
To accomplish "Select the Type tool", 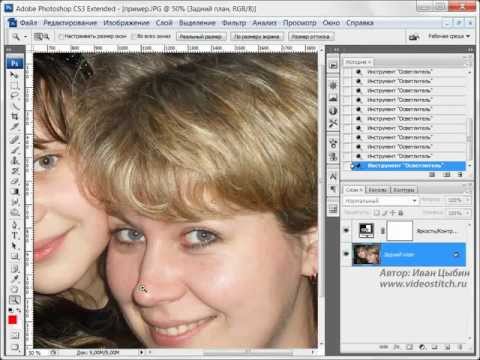I will [x=14, y=235].
